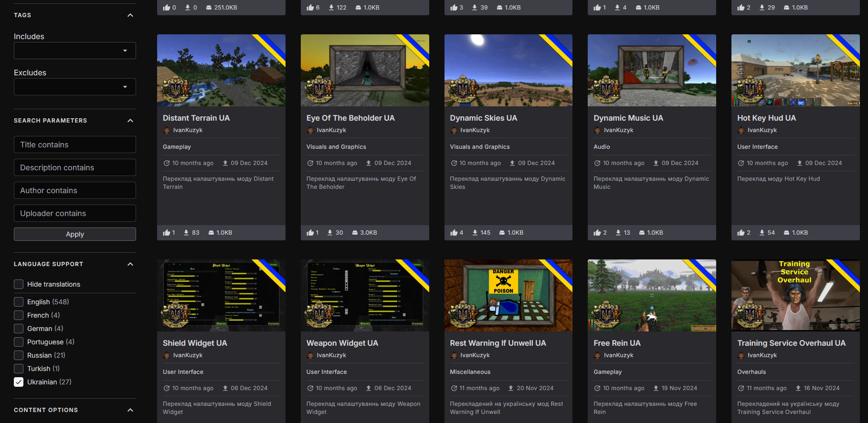Image resolution: width=868 pixels, height=423 pixels.
Task: Click the endorsements thumbs-up icon on Distant Terrain UA
Action: 166,233
